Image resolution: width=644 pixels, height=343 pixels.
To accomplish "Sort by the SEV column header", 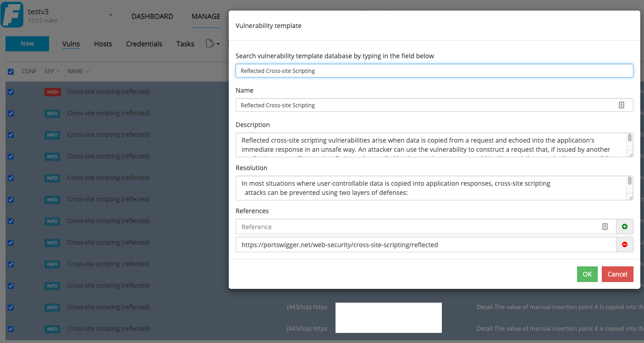I will click(x=49, y=72).
